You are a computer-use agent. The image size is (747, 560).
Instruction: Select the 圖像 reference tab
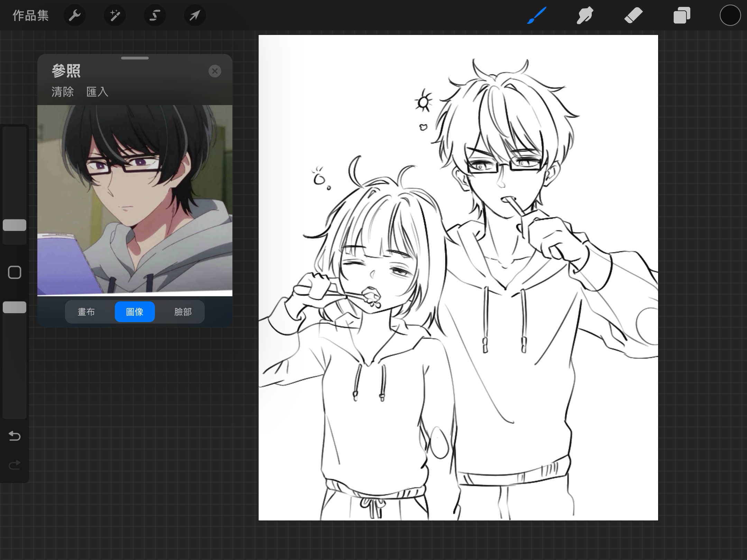[x=135, y=312]
